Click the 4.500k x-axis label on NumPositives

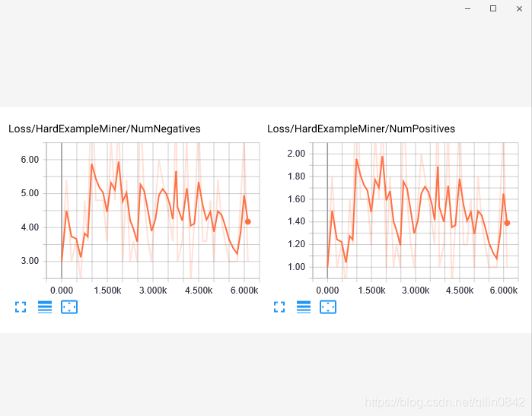[460, 291]
